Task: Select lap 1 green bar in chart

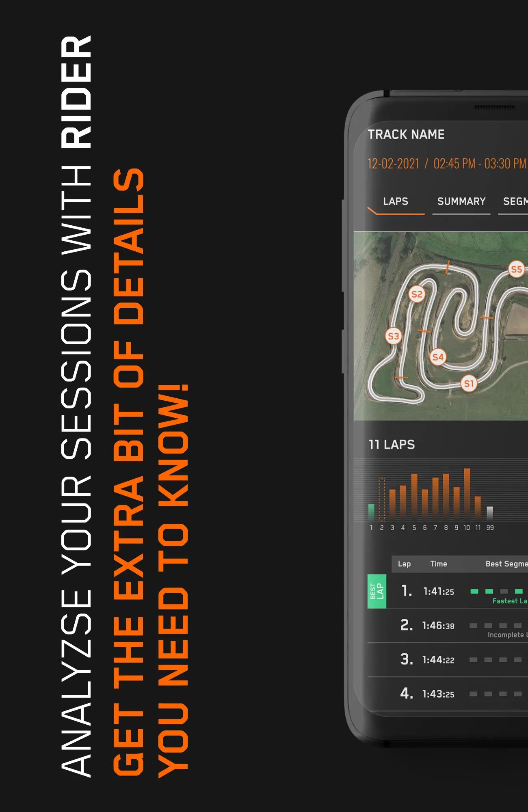Action: pos(371,512)
